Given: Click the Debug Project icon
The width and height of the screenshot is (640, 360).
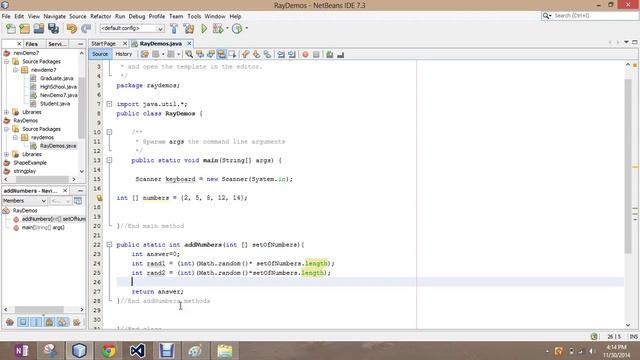Looking at the screenshot, I should coord(218,29).
